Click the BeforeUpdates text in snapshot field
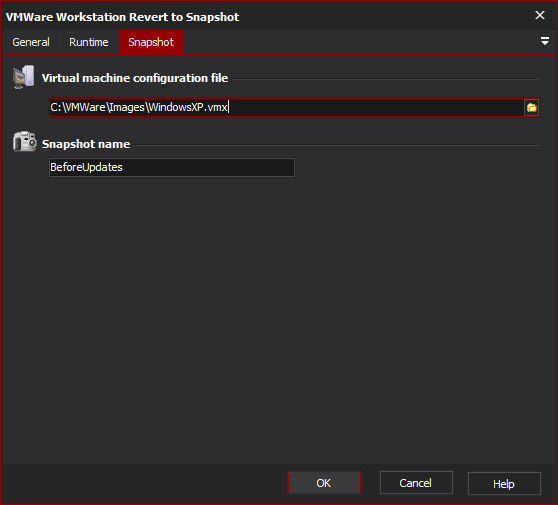 tap(86, 167)
